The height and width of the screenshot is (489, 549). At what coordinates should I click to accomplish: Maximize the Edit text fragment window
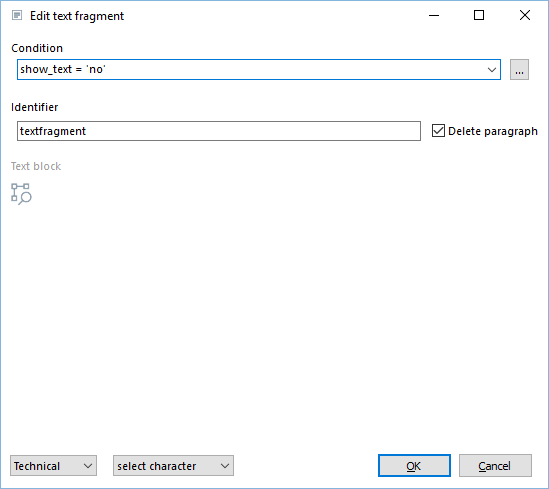click(x=479, y=15)
